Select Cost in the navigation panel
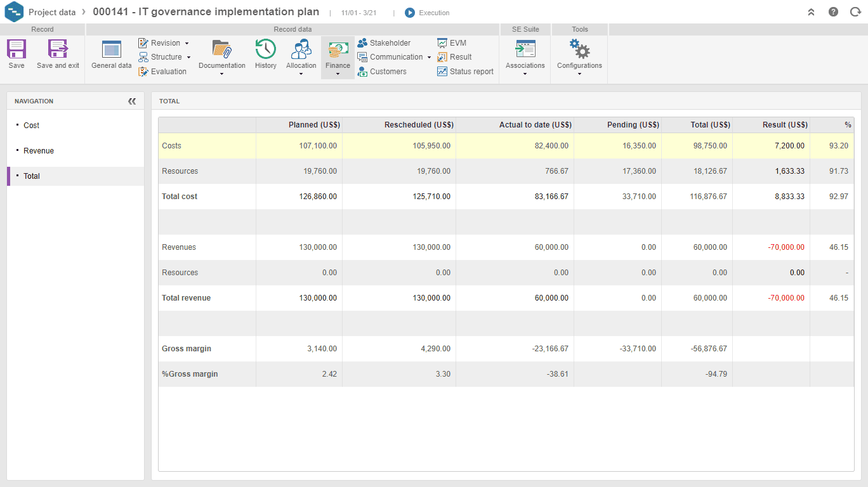The image size is (868, 487). (32, 126)
